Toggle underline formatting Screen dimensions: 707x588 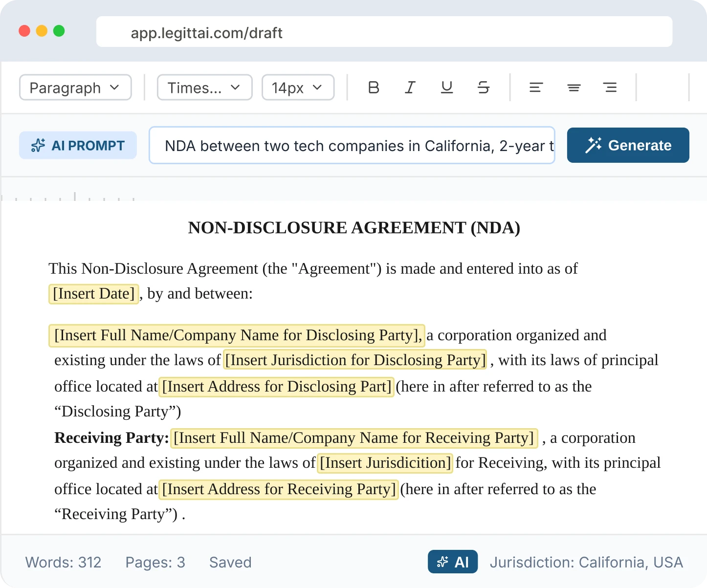[447, 87]
